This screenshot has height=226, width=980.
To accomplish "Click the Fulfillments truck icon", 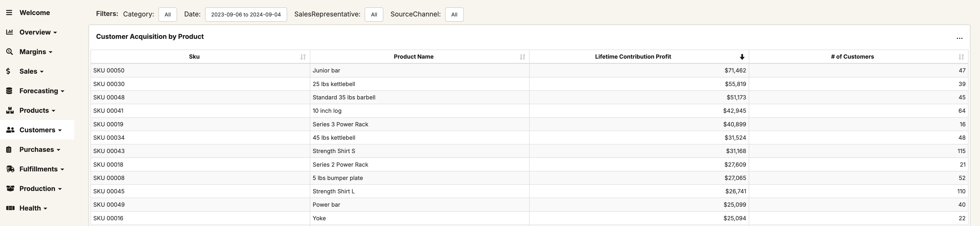I will (10, 169).
